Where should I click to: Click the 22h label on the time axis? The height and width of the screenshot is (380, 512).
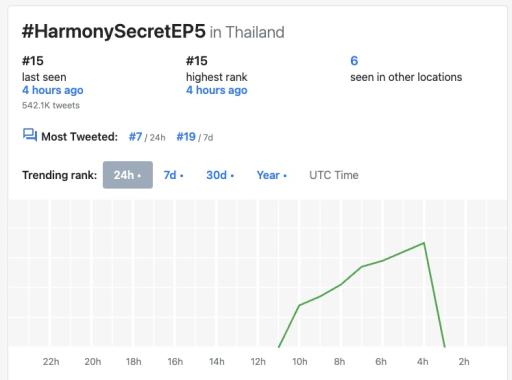51,362
